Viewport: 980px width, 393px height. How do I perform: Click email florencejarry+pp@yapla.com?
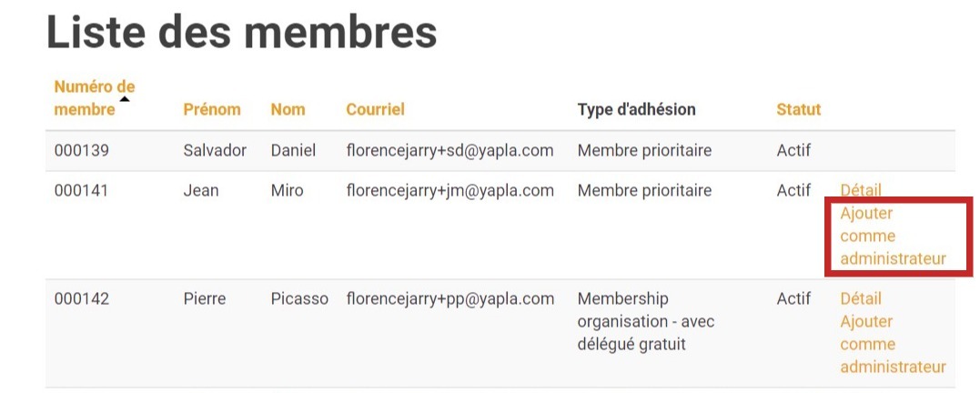tap(450, 298)
